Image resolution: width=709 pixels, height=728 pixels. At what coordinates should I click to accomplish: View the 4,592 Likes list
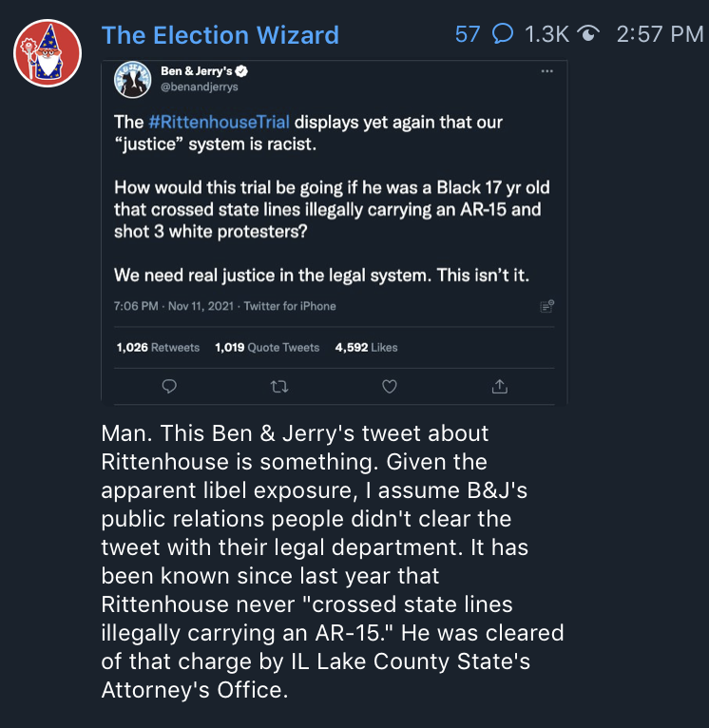(x=366, y=348)
